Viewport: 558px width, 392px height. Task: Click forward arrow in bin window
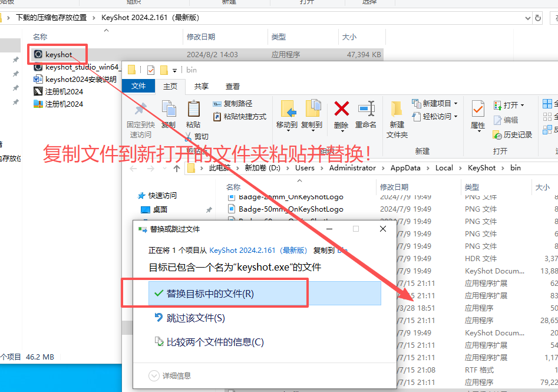151,169
